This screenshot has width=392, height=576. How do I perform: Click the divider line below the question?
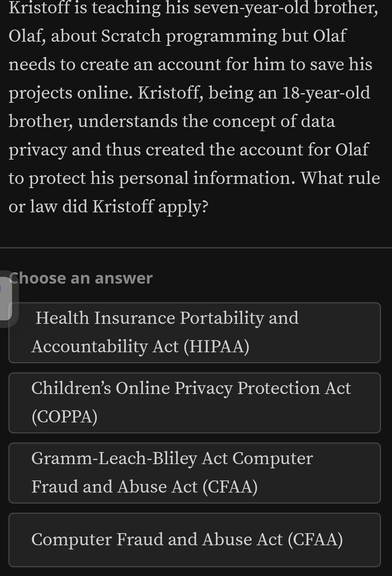click(x=196, y=248)
